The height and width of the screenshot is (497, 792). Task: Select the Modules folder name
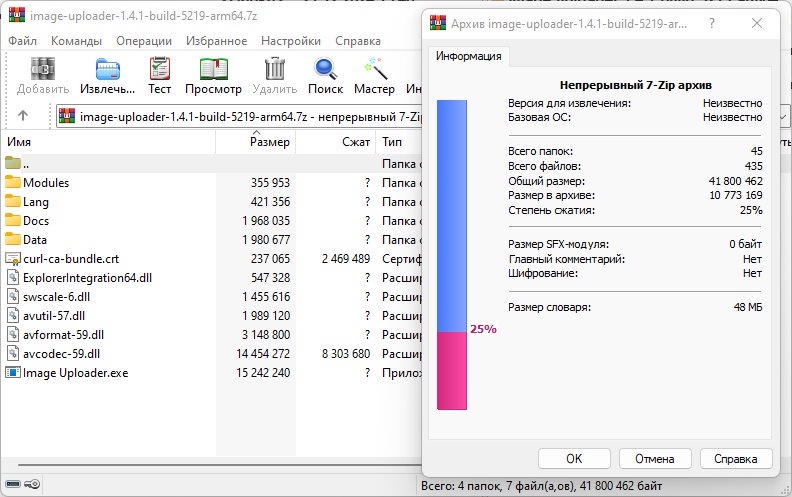point(46,182)
